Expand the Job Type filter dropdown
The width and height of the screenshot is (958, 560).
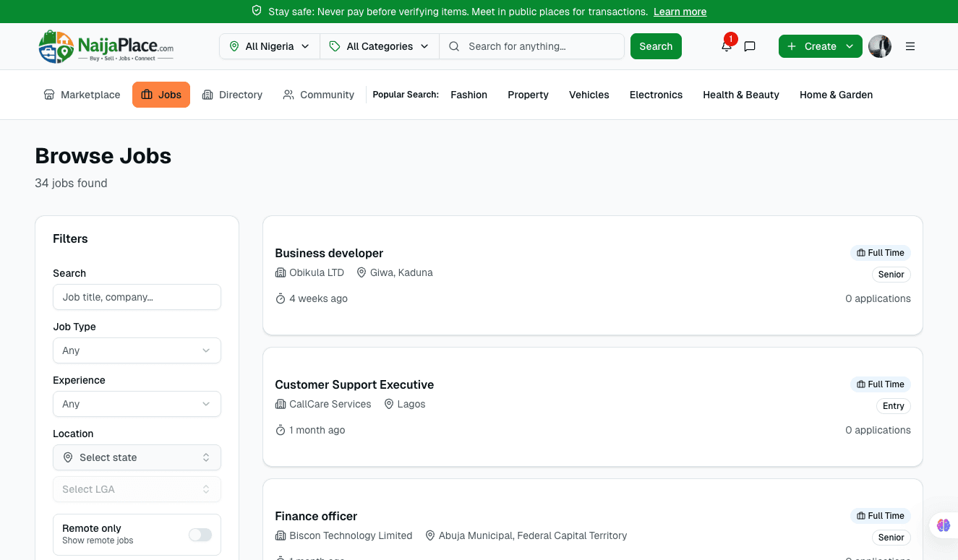pyautogui.click(x=137, y=350)
